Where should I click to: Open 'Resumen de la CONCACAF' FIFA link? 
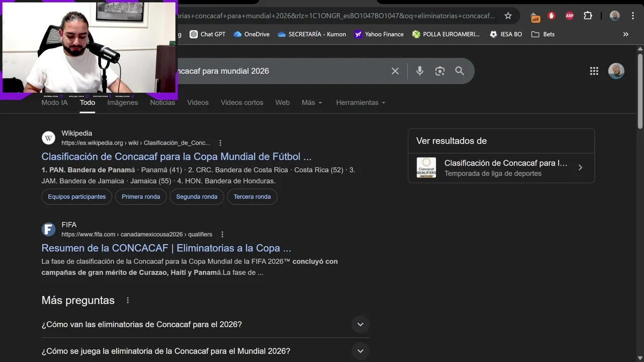(x=167, y=248)
